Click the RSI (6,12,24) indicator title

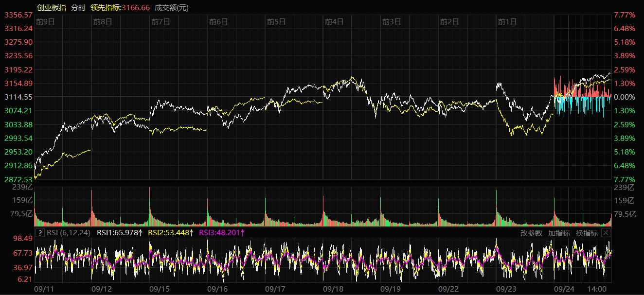point(69,233)
